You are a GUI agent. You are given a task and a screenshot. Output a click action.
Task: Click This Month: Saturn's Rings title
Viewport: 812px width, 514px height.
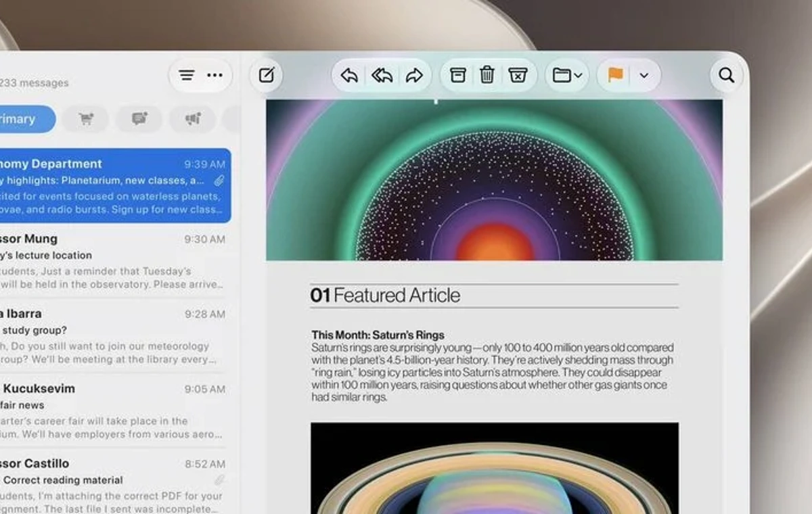pyautogui.click(x=378, y=335)
